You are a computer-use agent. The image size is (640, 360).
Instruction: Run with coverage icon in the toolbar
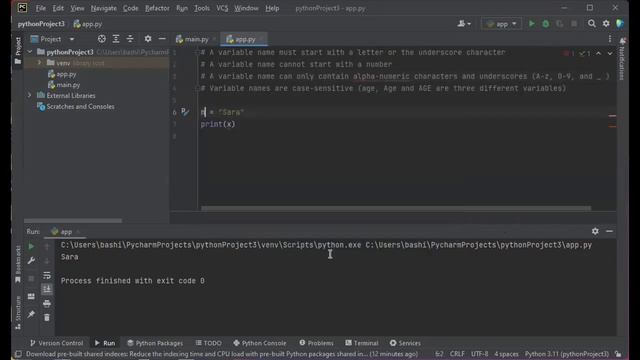[560, 24]
